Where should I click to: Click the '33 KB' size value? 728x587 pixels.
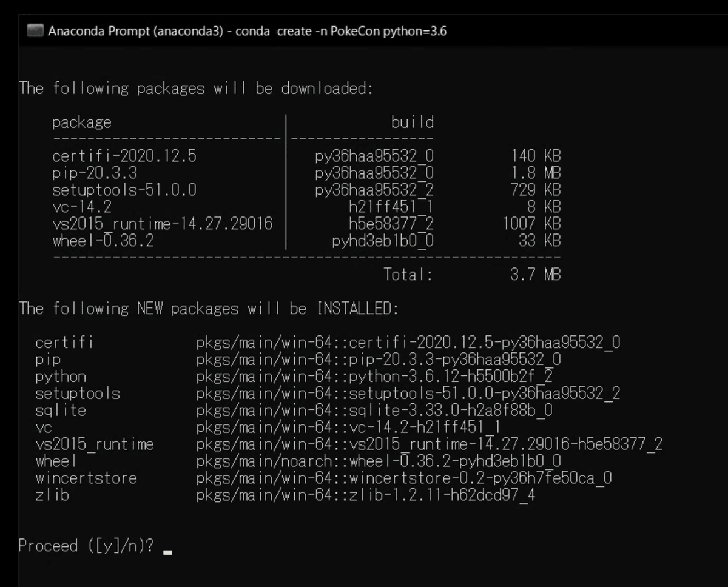point(541,241)
